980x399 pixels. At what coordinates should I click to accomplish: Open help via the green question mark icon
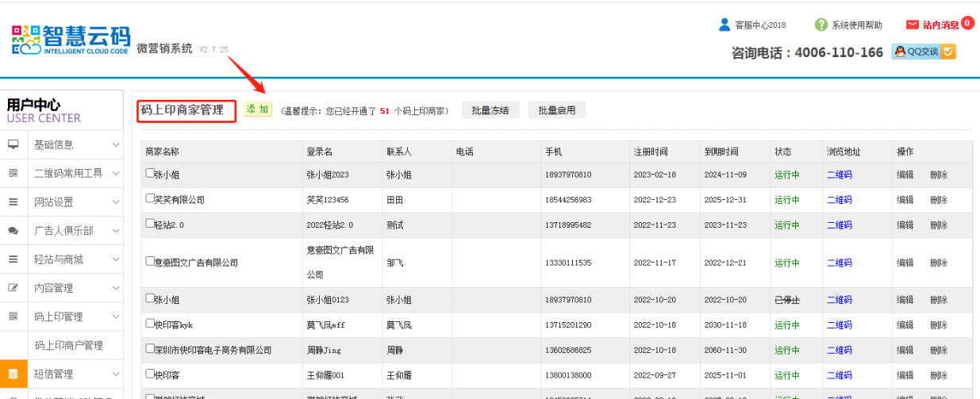[x=821, y=25]
